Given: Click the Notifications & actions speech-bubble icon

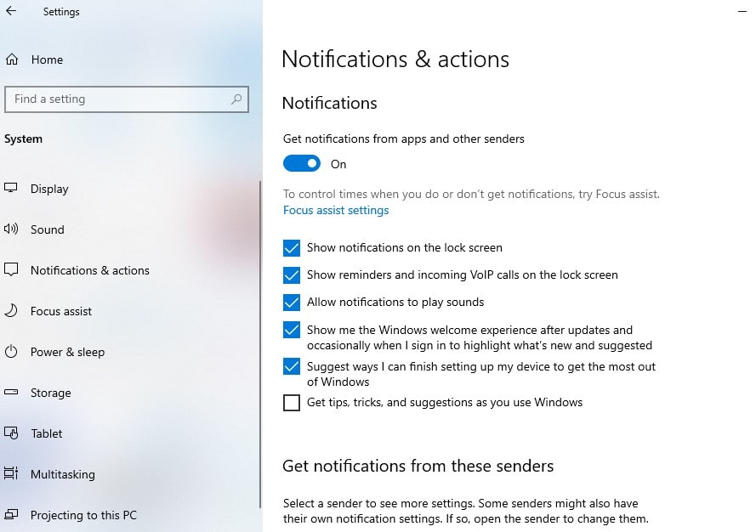Looking at the screenshot, I should tap(10, 269).
